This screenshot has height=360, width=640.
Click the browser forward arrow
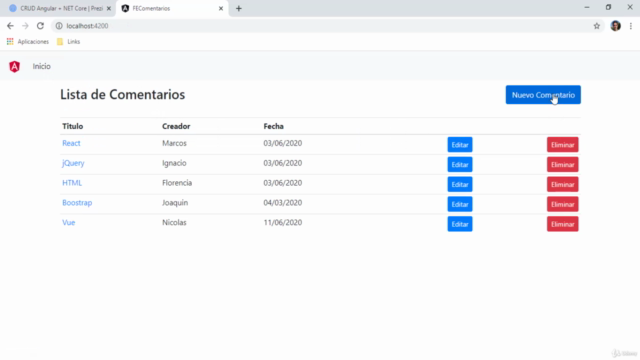point(25,26)
